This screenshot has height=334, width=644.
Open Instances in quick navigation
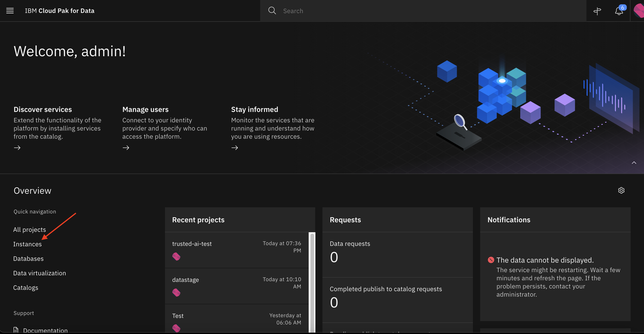[x=27, y=244]
